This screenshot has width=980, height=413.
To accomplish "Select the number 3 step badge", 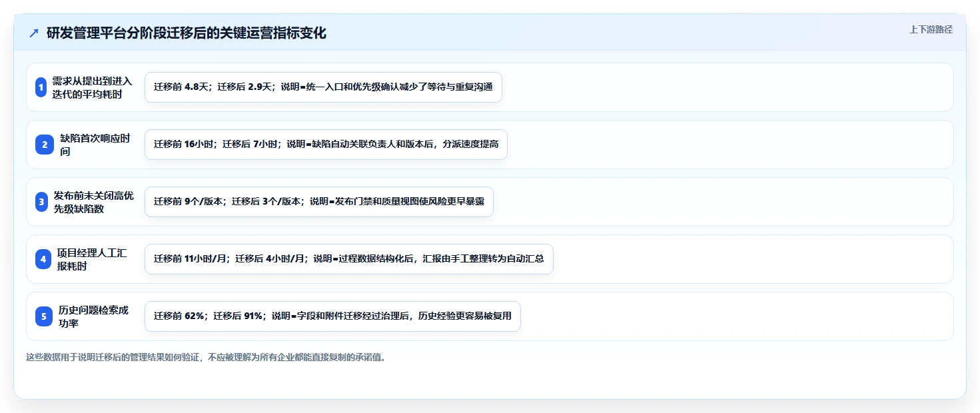I will click(41, 202).
